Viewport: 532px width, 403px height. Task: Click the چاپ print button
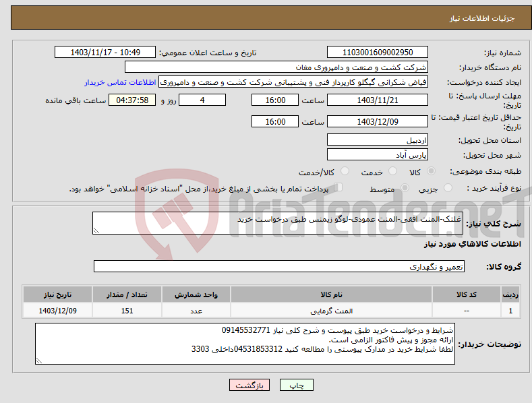pos(297,385)
